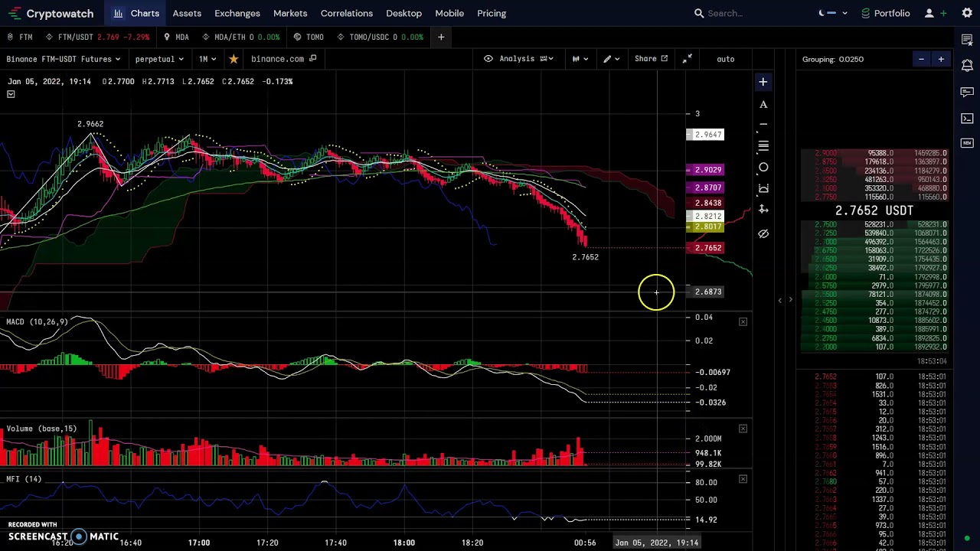Open the binance.com external link
This screenshot has width=980, height=551.
pos(283,59)
